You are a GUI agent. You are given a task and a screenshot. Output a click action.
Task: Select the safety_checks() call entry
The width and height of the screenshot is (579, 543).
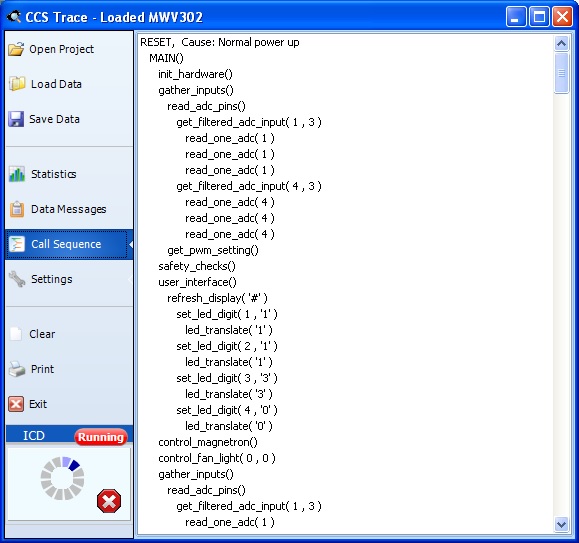(x=197, y=266)
